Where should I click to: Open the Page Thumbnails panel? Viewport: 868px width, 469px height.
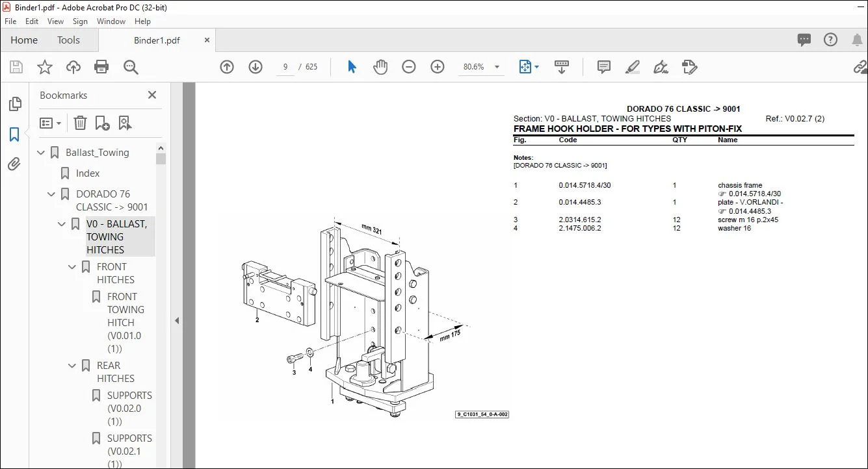(x=14, y=104)
